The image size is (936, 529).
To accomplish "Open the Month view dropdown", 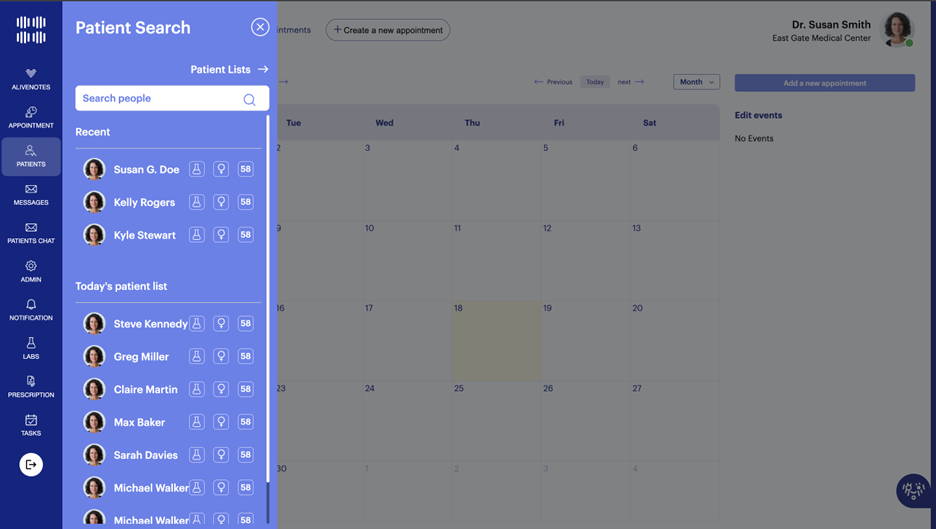I will (x=696, y=82).
